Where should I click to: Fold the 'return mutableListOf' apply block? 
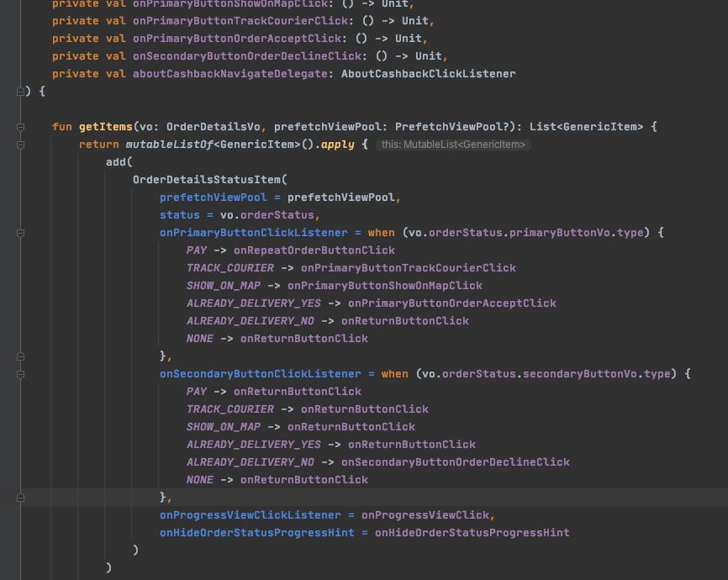pos(20,145)
